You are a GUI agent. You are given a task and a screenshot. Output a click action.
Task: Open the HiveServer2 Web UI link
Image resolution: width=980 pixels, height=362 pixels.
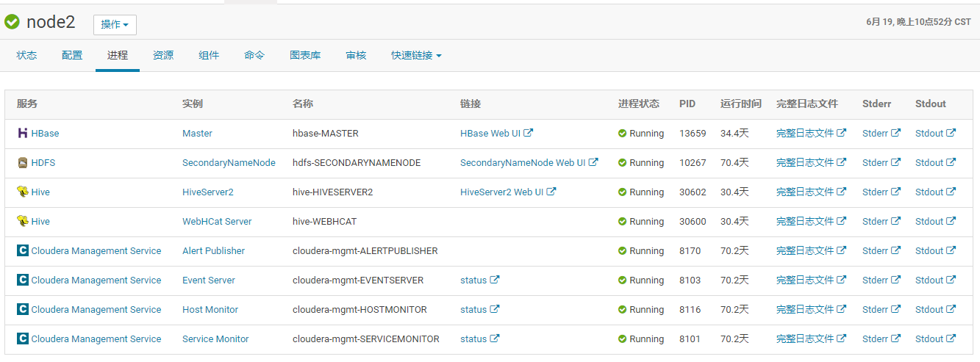pos(508,192)
